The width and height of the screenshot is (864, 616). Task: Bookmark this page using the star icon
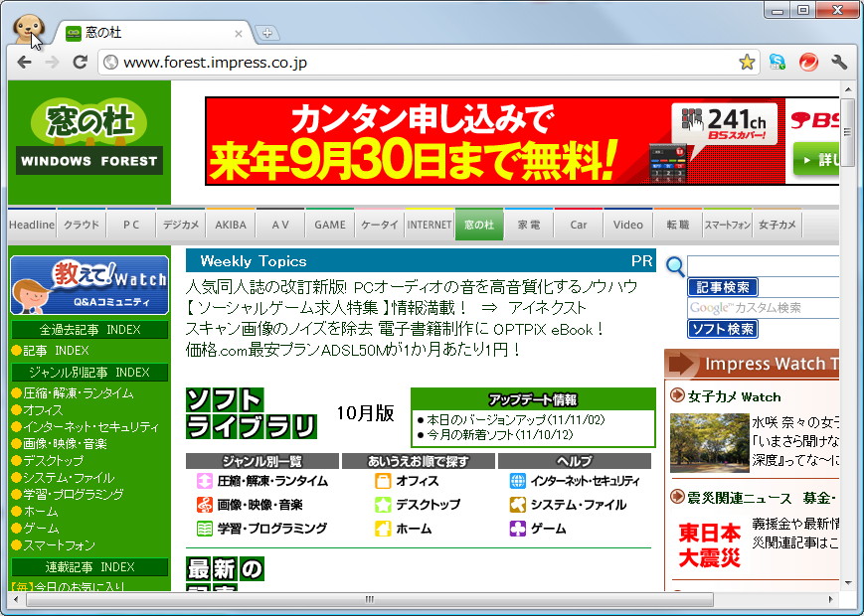pos(747,61)
